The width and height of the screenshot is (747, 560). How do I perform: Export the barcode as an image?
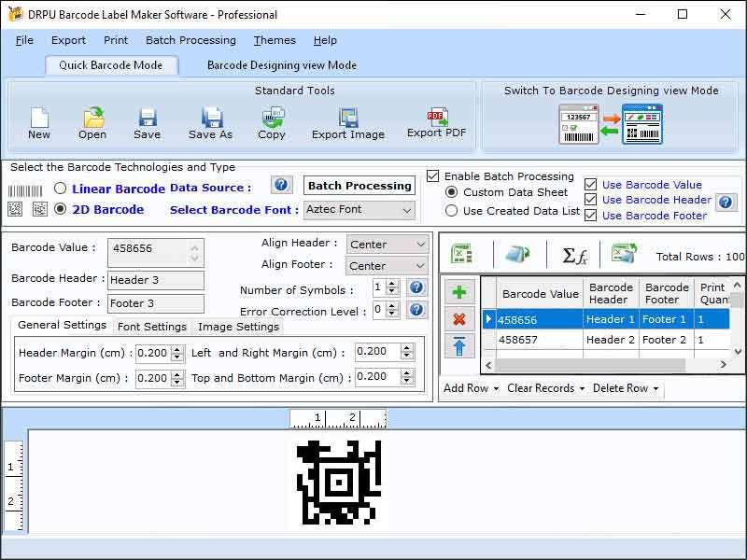(x=347, y=121)
